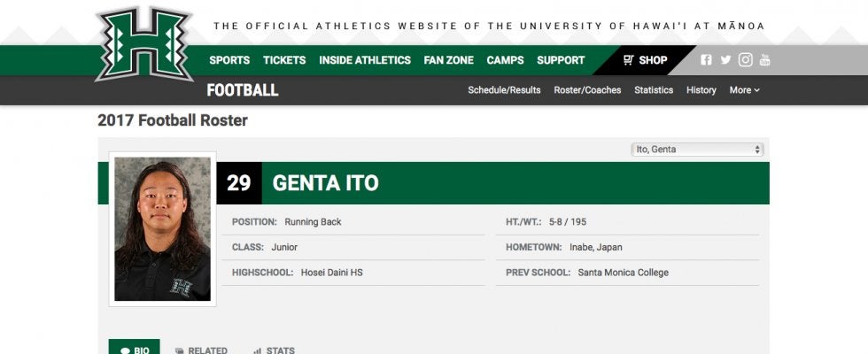The width and height of the screenshot is (868, 354).
Task: Go to Roster/Coaches page
Action: pyautogui.click(x=587, y=90)
